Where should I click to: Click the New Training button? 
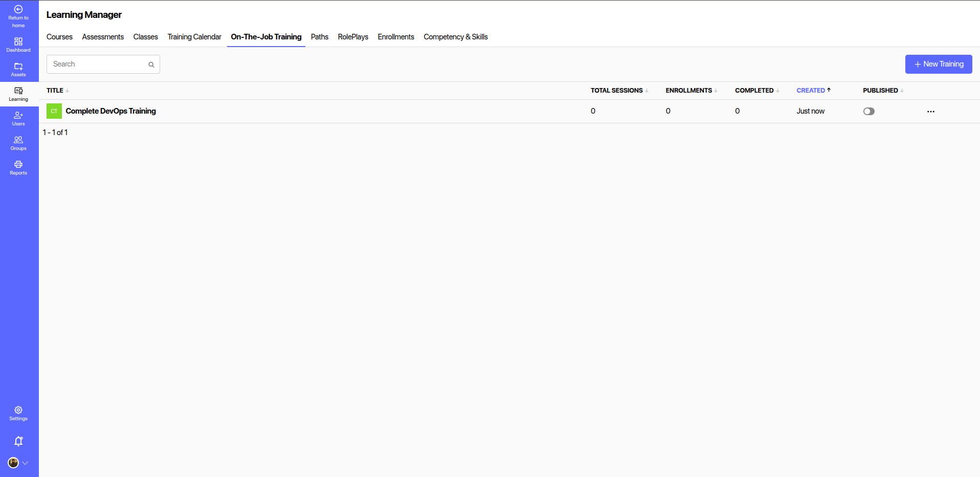(938, 64)
